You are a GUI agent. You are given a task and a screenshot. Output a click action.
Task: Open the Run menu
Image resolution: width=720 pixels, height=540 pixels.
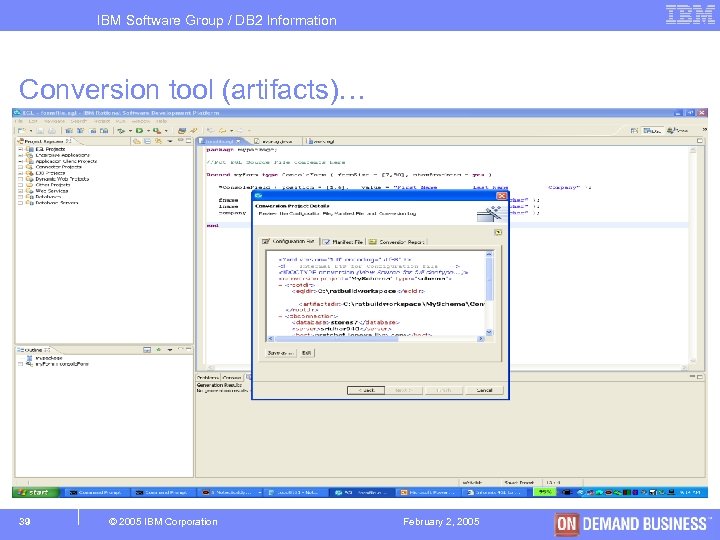pos(120,121)
